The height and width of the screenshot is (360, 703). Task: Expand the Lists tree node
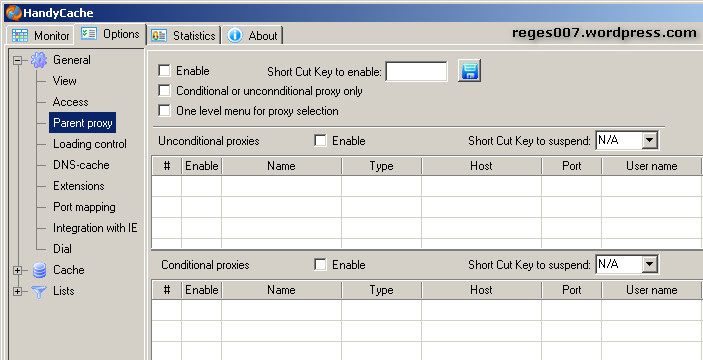pos(17,291)
